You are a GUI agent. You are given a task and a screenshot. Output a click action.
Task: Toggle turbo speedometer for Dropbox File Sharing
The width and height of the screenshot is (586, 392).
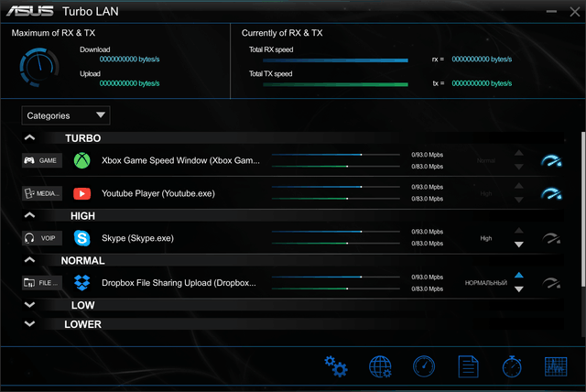coord(551,283)
